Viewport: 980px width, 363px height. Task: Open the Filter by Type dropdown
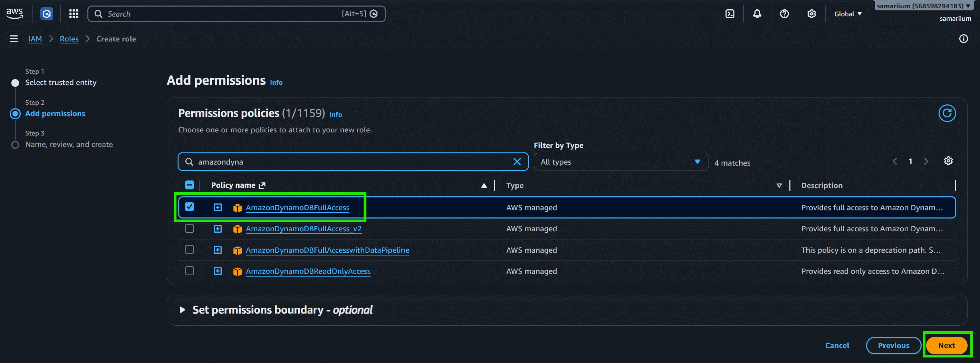point(621,162)
